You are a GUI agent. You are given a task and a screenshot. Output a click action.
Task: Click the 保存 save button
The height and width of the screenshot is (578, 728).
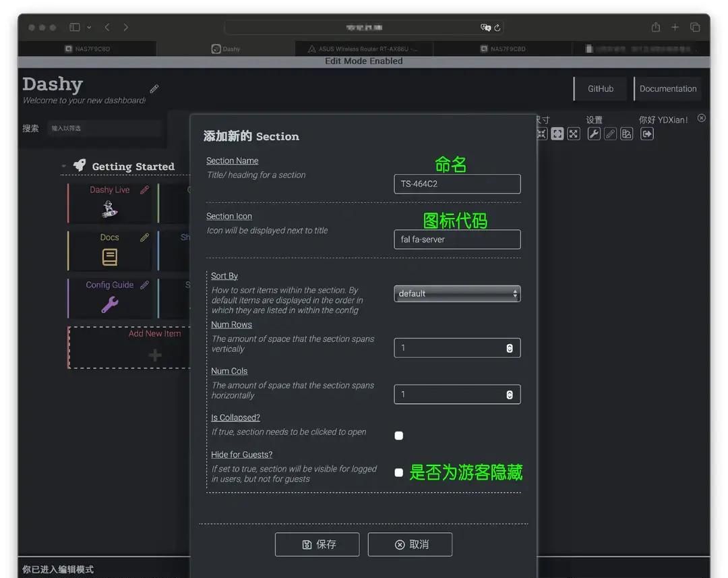pyautogui.click(x=317, y=544)
